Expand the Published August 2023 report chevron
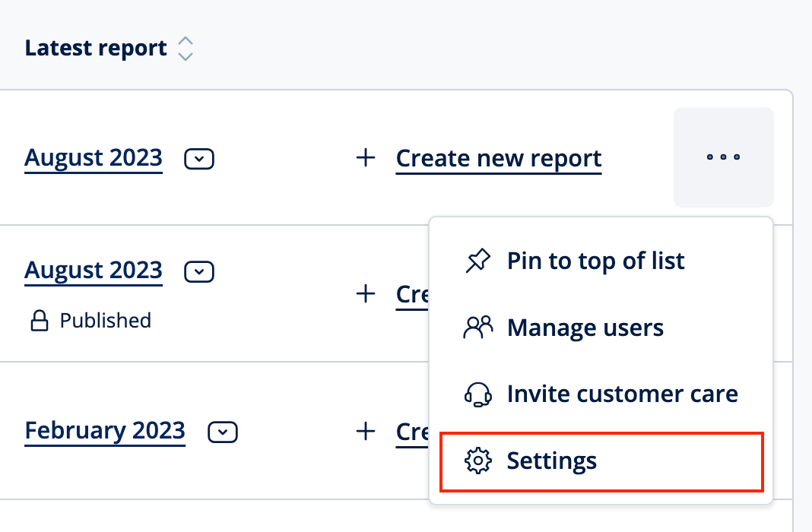Screen dimensions: 812x532 198,271
